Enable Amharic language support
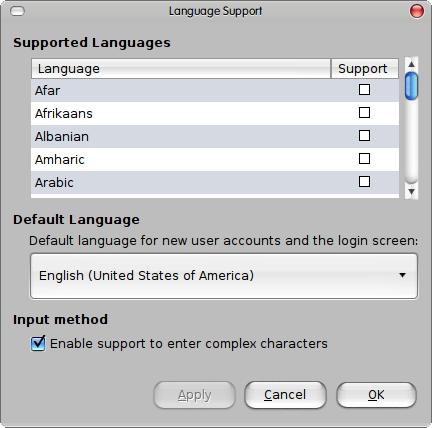The width and height of the screenshot is (432, 428). click(x=364, y=159)
